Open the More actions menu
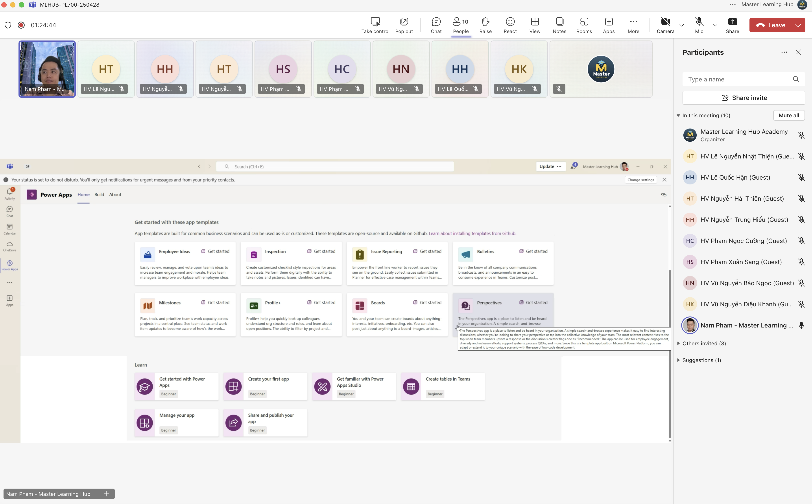This screenshot has height=504, width=812. pos(633,25)
